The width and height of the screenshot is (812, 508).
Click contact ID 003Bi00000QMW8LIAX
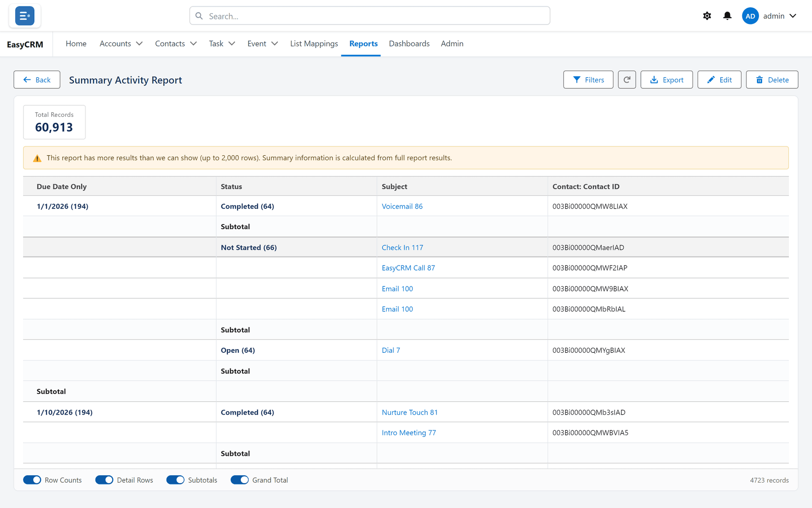click(x=590, y=206)
